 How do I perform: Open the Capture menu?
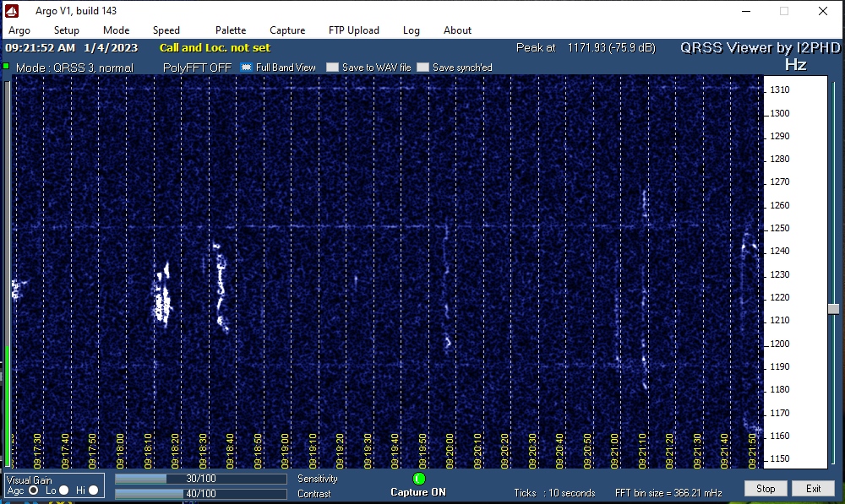click(x=287, y=30)
